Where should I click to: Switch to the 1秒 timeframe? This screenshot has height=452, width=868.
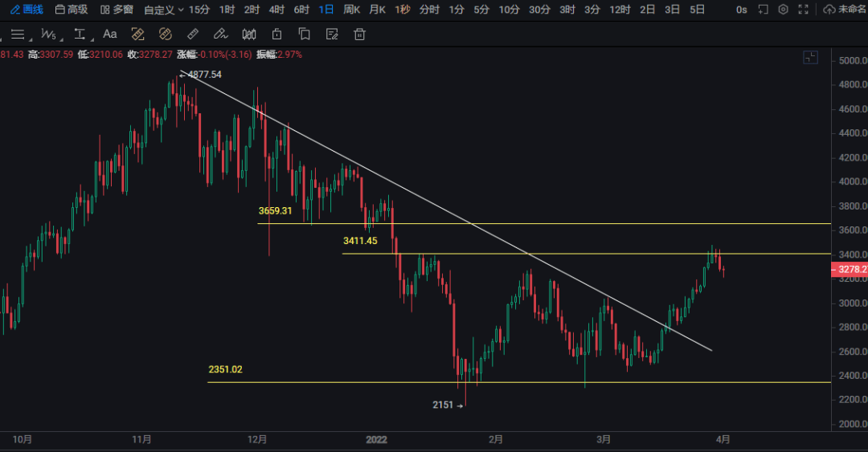tap(403, 10)
